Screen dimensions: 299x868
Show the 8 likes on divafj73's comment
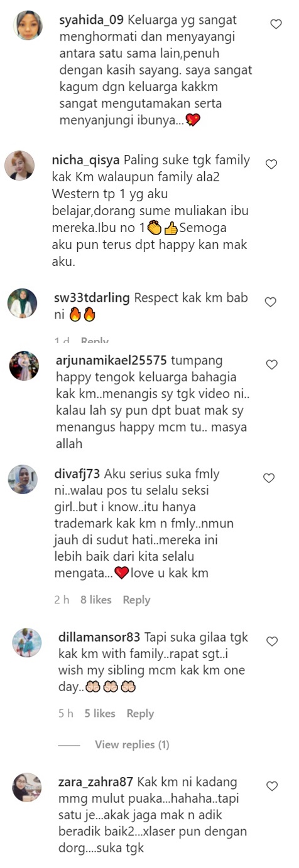pyautogui.click(x=95, y=600)
